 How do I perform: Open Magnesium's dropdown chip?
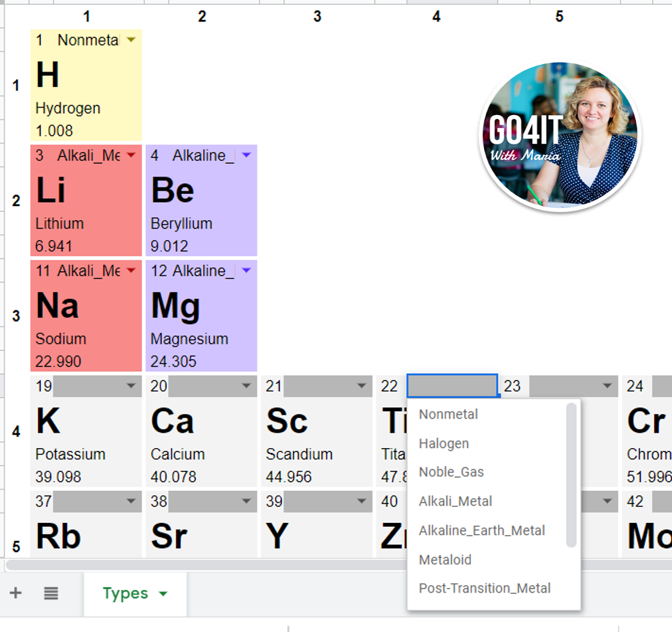pos(246,271)
